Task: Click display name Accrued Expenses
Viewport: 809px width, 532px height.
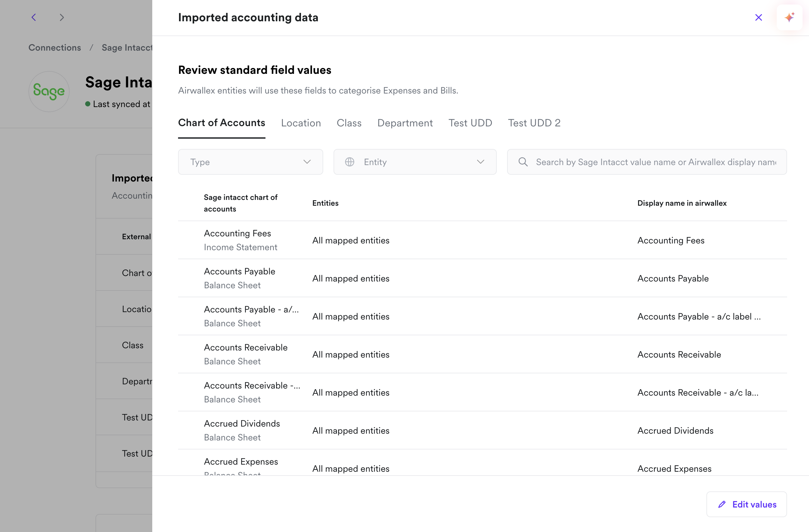Action: pyautogui.click(x=674, y=468)
